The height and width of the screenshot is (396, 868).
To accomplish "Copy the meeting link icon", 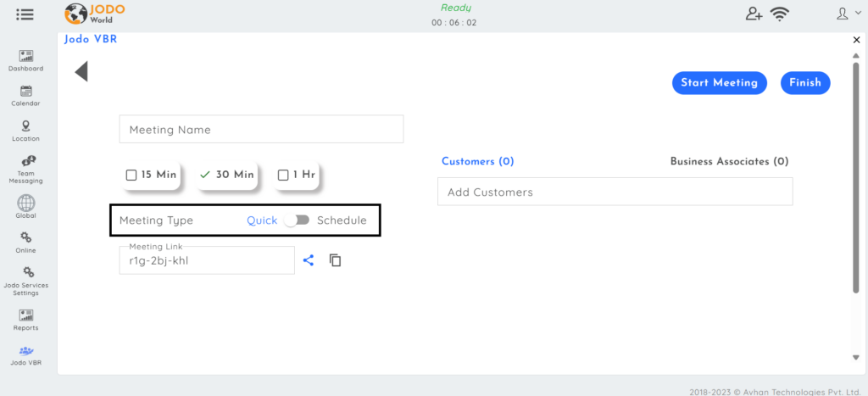I will point(336,260).
